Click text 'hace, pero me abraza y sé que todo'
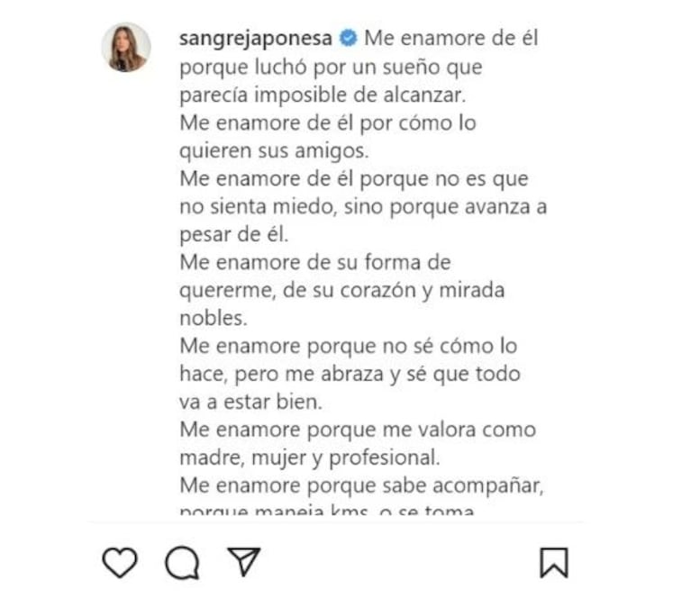 pyautogui.click(x=350, y=374)
